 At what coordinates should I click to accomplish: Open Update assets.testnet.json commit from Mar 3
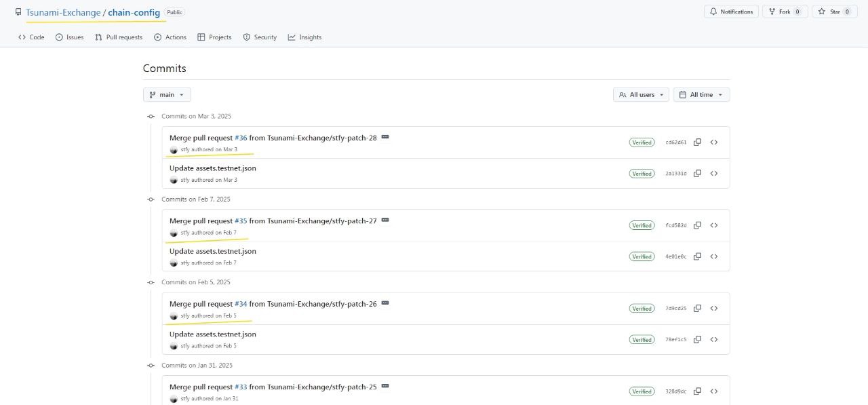click(213, 168)
